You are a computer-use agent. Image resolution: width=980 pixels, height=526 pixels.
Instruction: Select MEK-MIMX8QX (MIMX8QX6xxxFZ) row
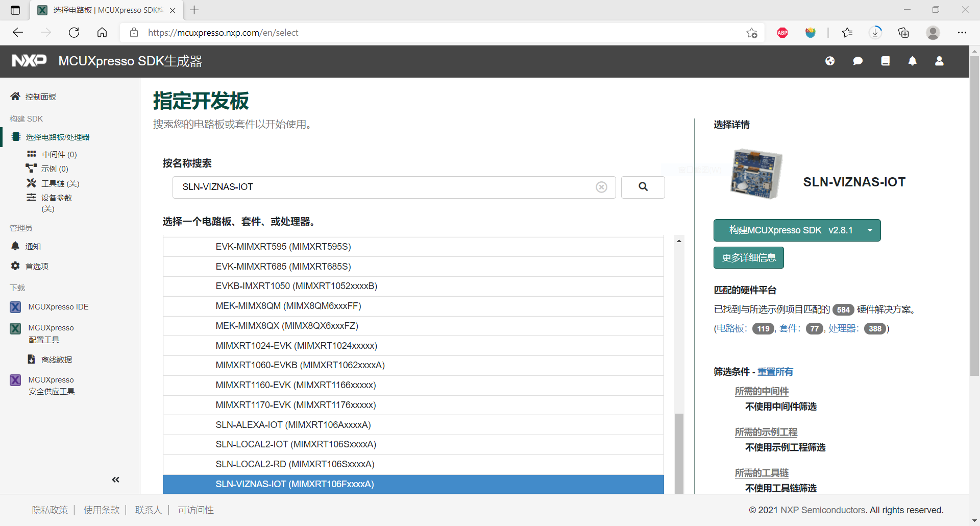tap(413, 326)
